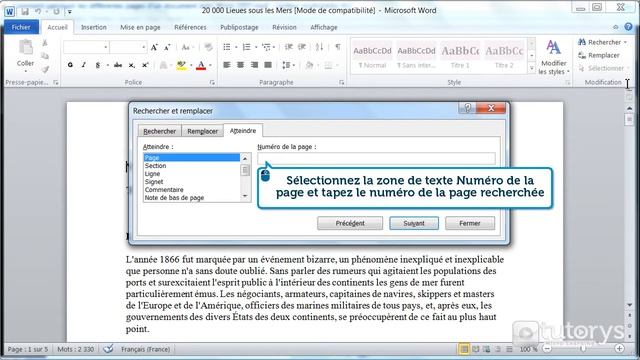Open the font size combo box
The height and width of the screenshot is (360, 640).
click(x=128, y=47)
